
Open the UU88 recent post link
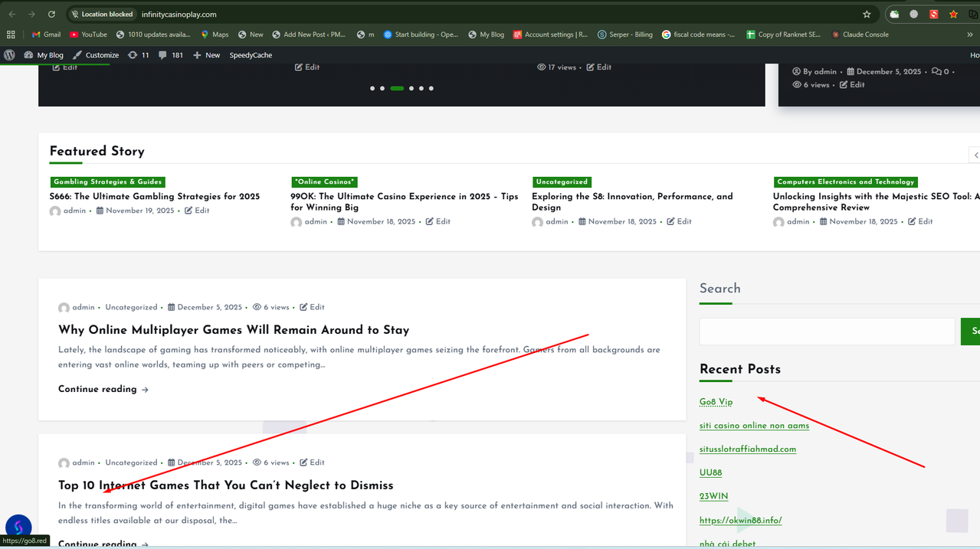pos(710,473)
